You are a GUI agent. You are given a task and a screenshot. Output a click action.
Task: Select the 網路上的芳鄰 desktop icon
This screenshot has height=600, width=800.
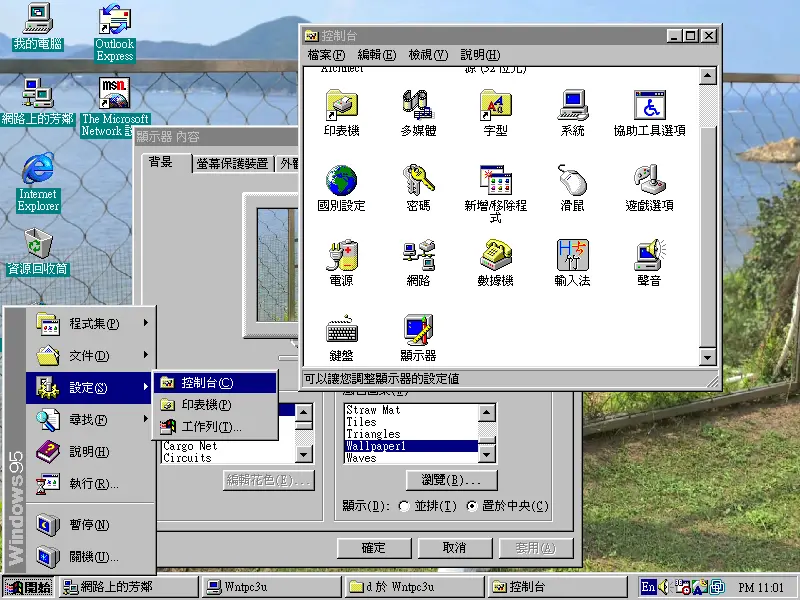coord(38,102)
